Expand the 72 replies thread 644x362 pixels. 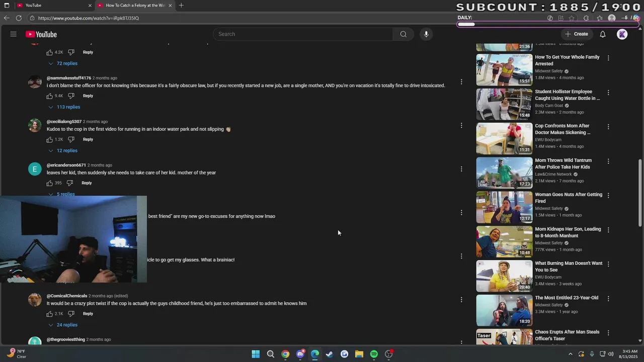click(63, 63)
